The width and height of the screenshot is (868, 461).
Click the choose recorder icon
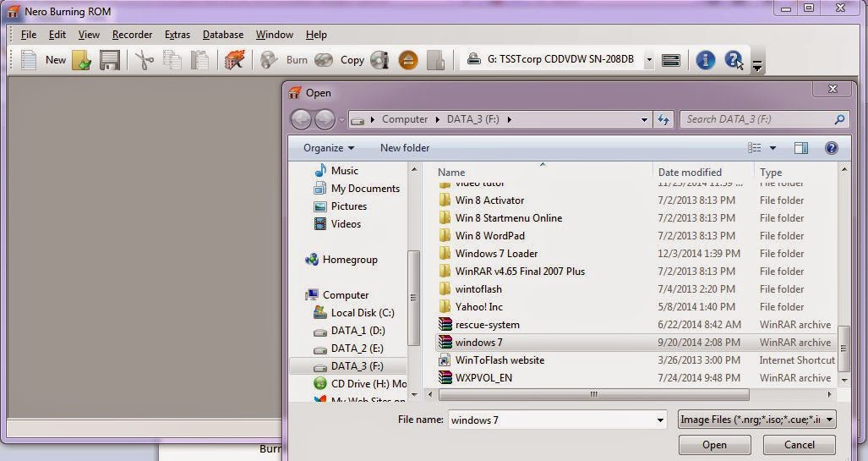[x=671, y=60]
